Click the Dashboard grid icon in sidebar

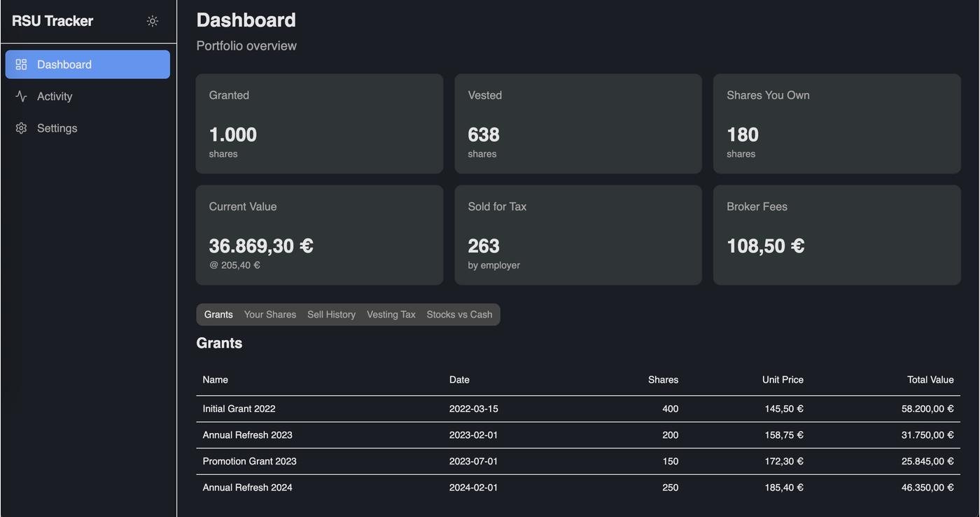(x=21, y=64)
